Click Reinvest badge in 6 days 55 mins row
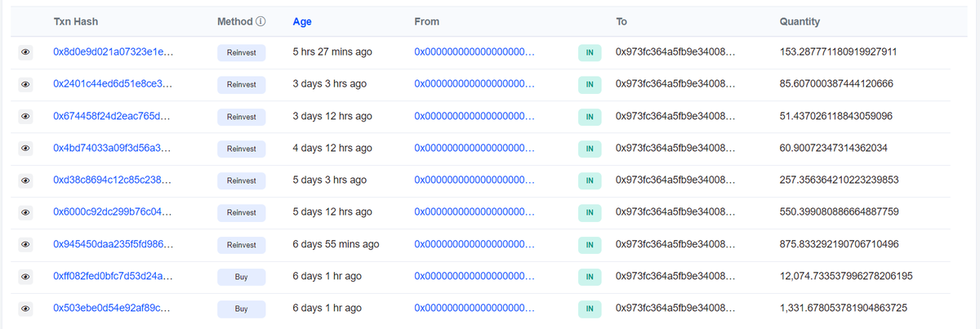The image size is (980, 329). tap(241, 245)
